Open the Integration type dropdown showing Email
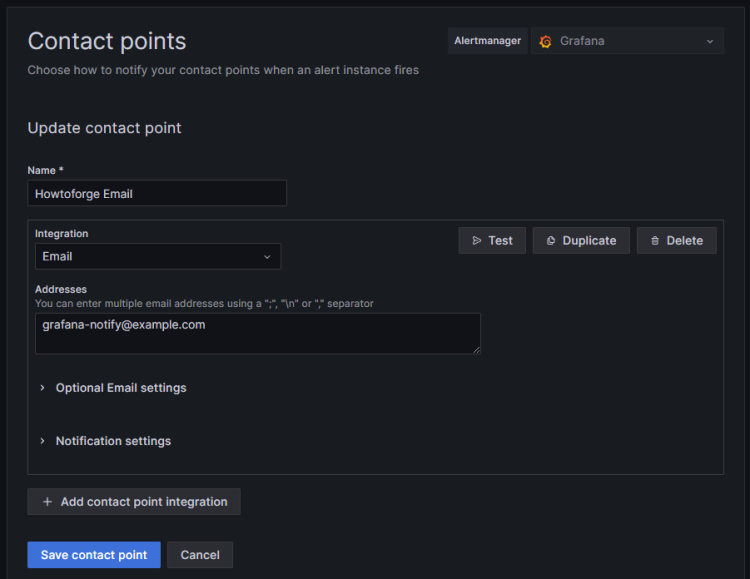 (158, 257)
